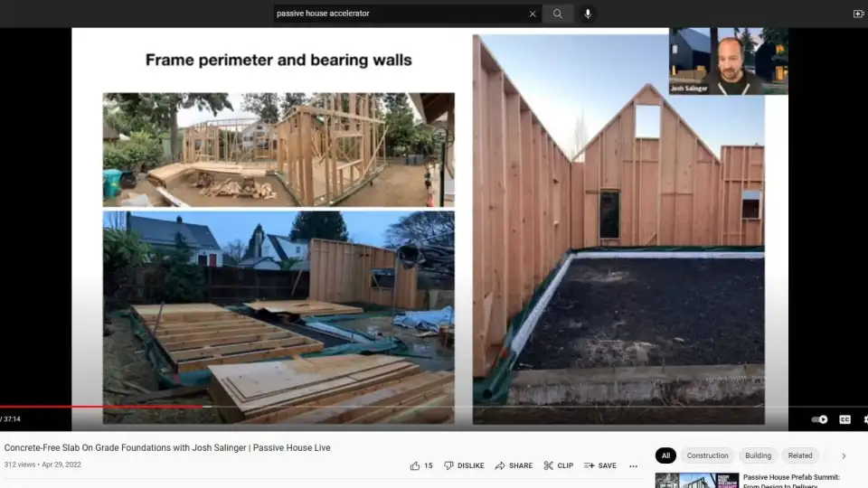Click the search field containing passive house accelerator

coord(398,14)
